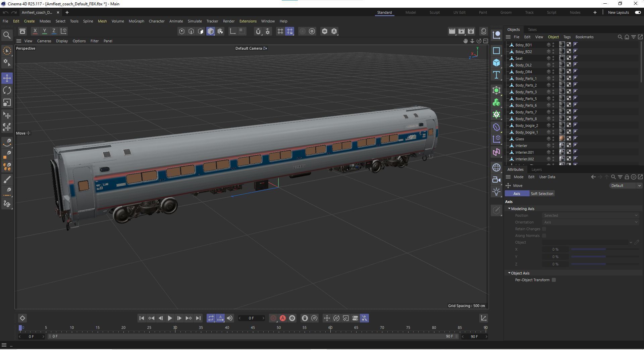The width and height of the screenshot is (644, 350).
Task: Click the Record active objects button
Action: pos(273,318)
